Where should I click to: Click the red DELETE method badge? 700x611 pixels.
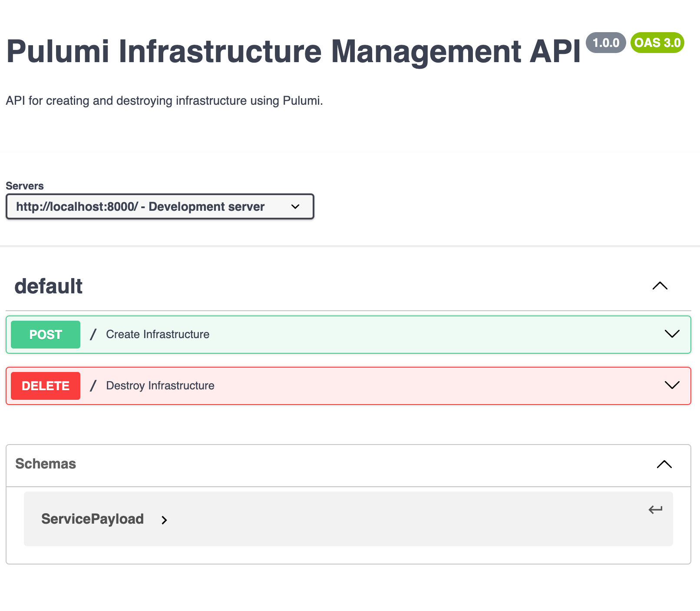[x=46, y=386]
